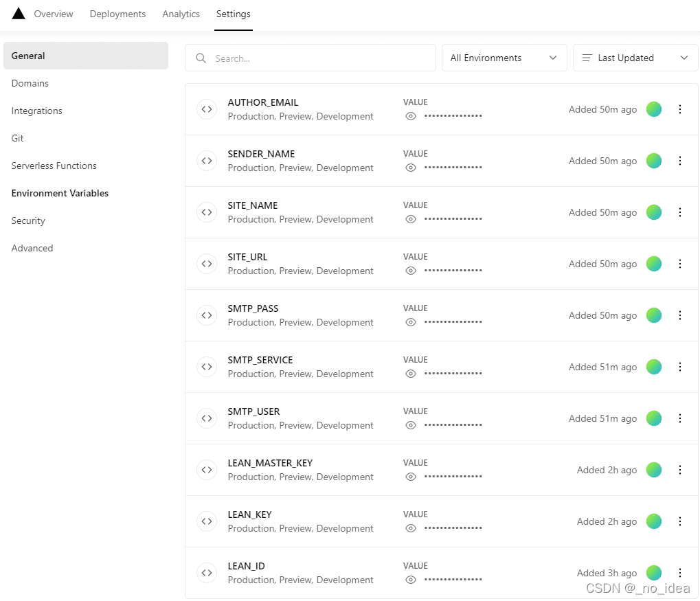700x601 pixels.
Task: Unmask the SMTP_USER value
Action: click(411, 425)
